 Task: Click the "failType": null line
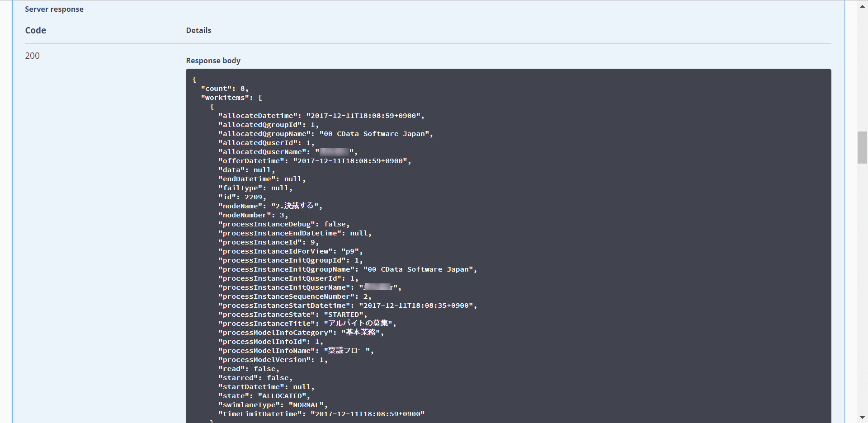click(x=255, y=188)
